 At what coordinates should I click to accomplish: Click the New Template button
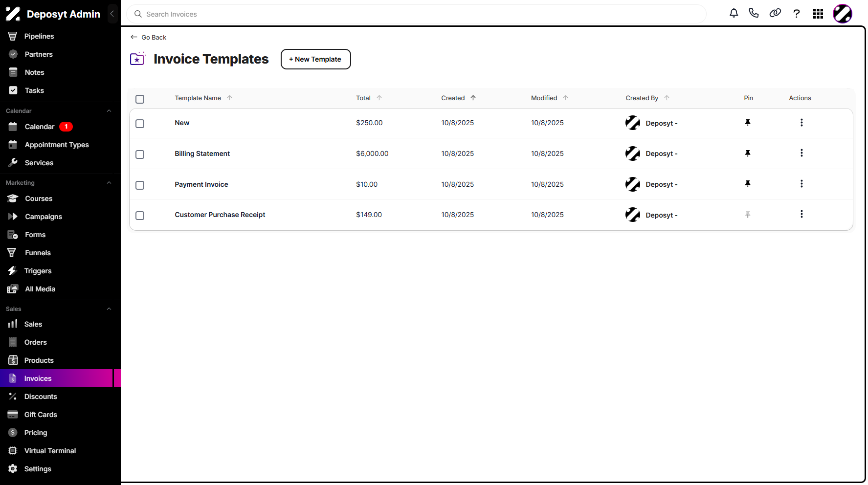pyautogui.click(x=316, y=59)
